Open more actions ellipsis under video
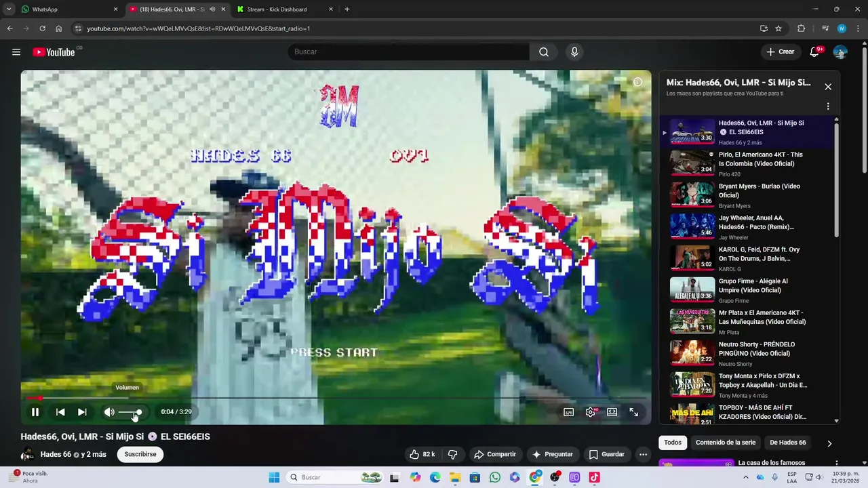868x488 pixels. pos(643,454)
